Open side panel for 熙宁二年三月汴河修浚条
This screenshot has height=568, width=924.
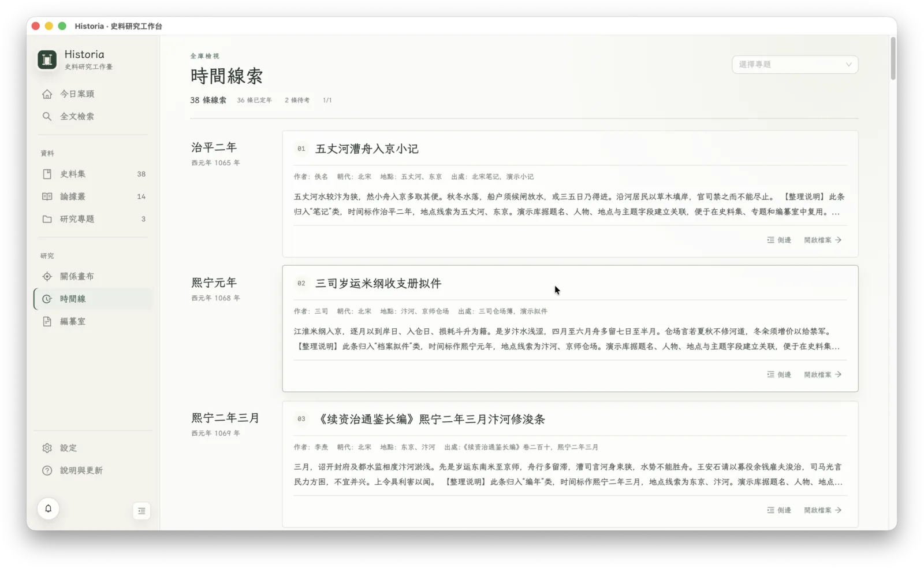[779, 510]
